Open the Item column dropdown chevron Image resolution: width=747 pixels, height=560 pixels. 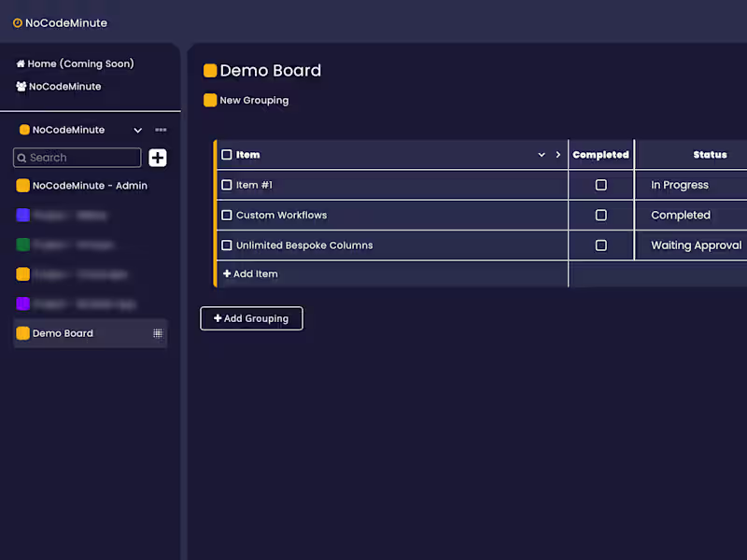[x=542, y=155]
